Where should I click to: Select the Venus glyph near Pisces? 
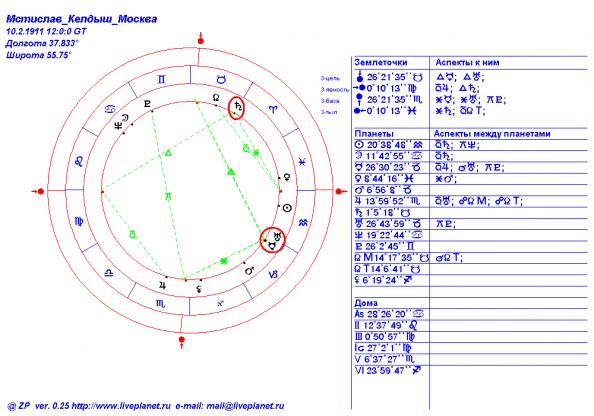coord(288,177)
